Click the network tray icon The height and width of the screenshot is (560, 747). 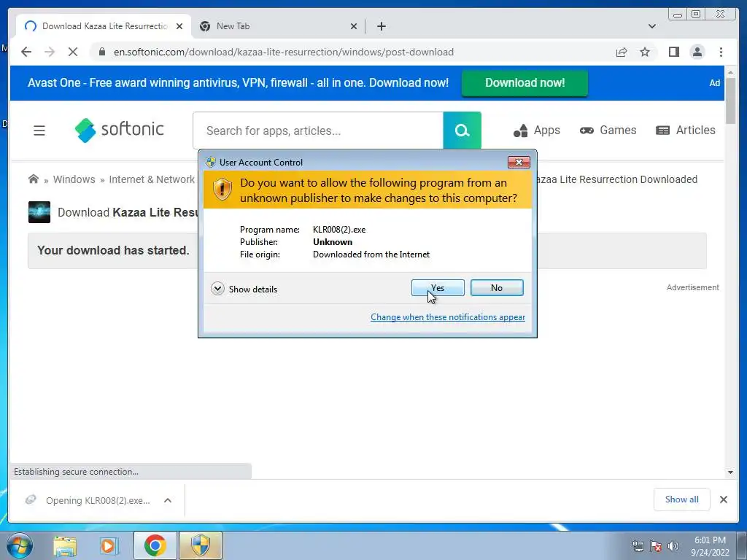[x=638, y=546]
